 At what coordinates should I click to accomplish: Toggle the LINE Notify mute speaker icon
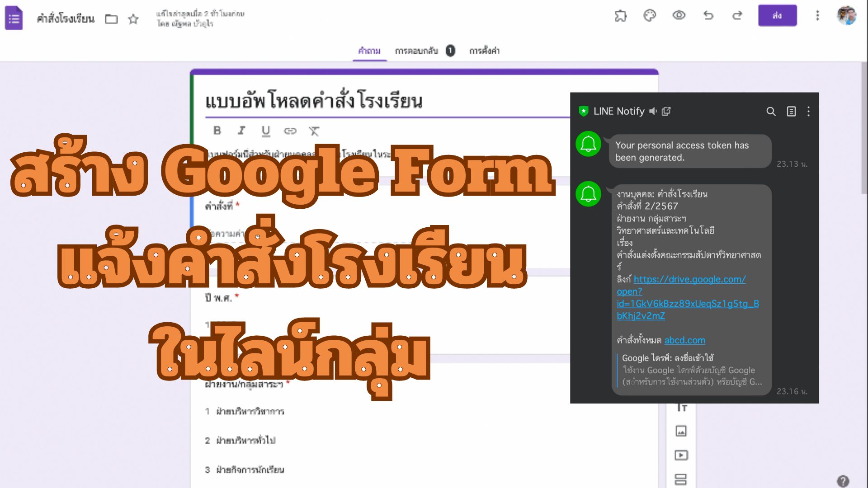pyautogui.click(x=653, y=111)
